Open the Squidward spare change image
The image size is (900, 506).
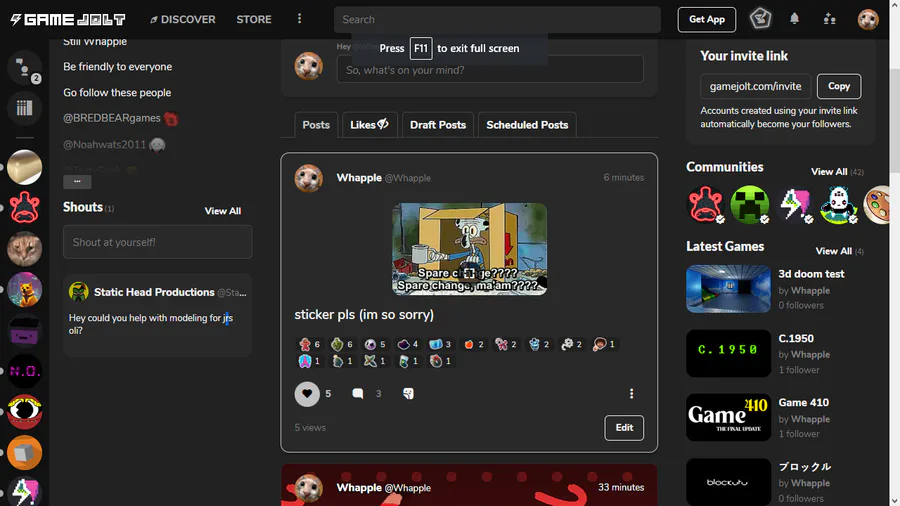pos(469,249)
